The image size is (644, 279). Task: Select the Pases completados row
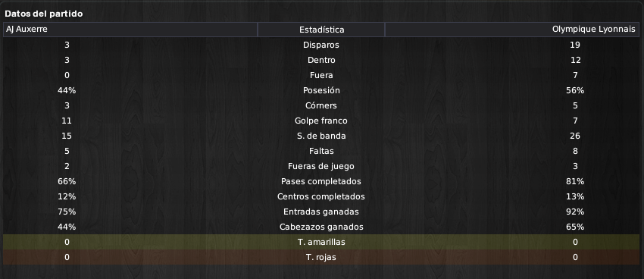(x=321, y=182)
